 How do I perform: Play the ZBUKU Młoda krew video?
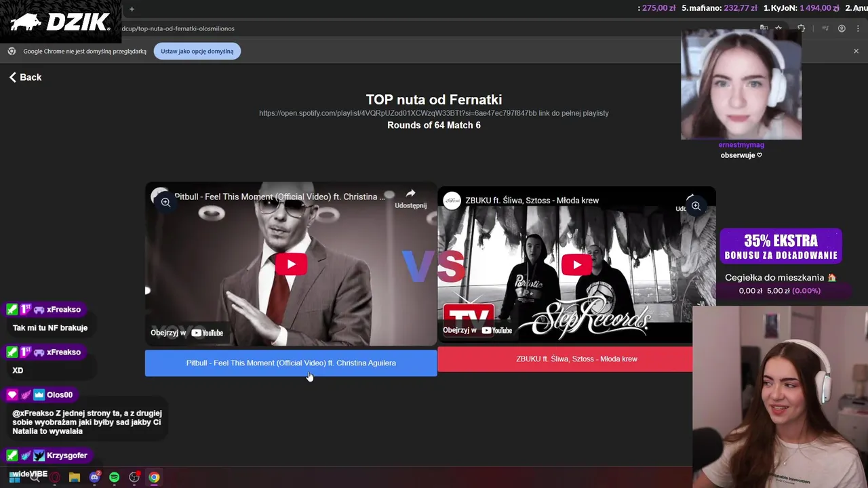[576, 264]
